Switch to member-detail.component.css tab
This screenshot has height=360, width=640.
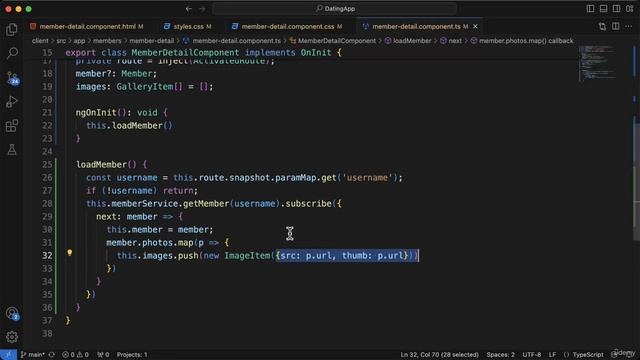[287, 27]
